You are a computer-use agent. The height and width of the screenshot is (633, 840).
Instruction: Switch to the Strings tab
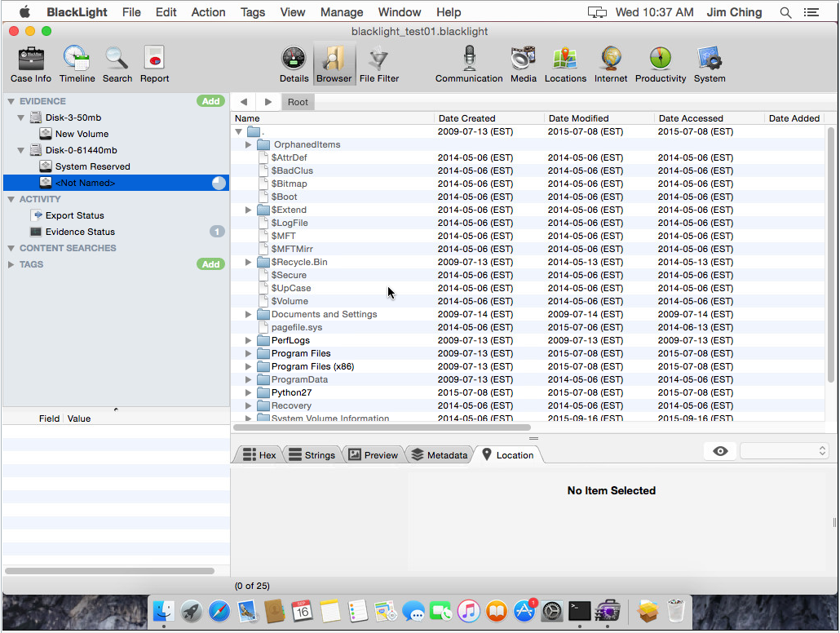click(312, 455)
